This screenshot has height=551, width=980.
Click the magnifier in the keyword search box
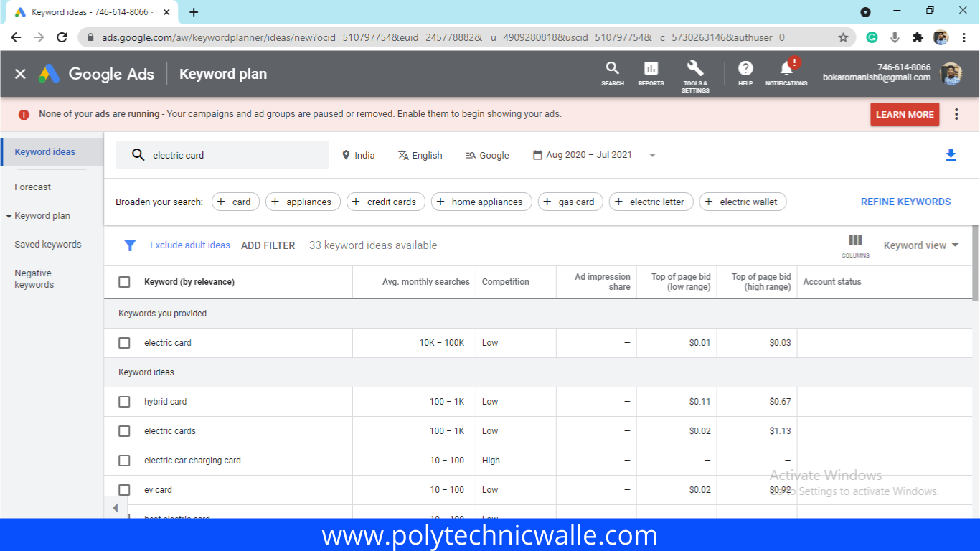(x=138, y=155)
